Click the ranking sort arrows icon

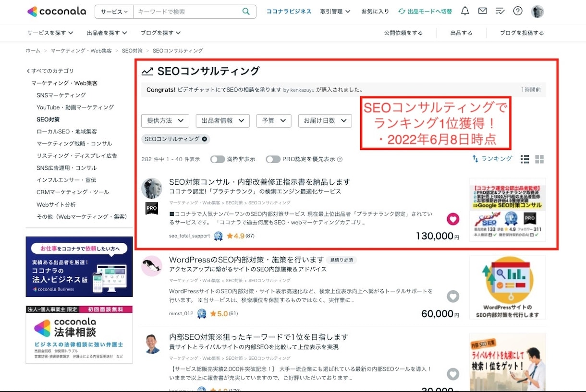[x=475, y=159]
